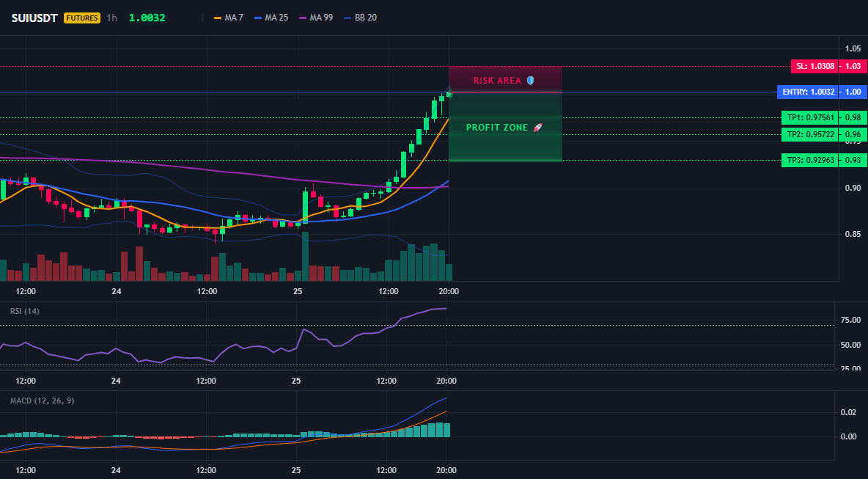868x479 pixels.
Task: Click the yellow FUTURES badge
Action: click(x=82, y=18)
